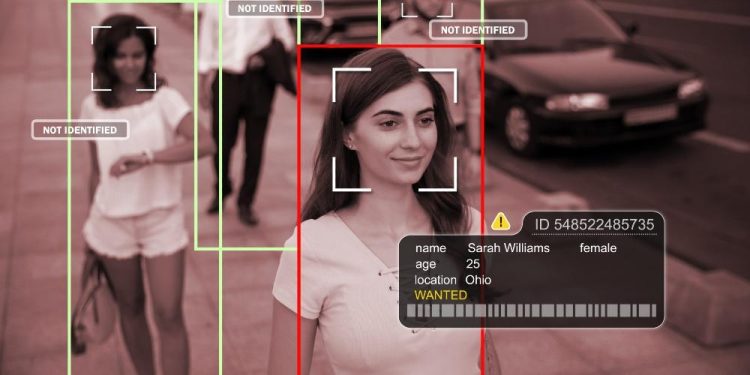Click the yellow warning triangle icon
The image size is (750, 375).
(501, 221)
